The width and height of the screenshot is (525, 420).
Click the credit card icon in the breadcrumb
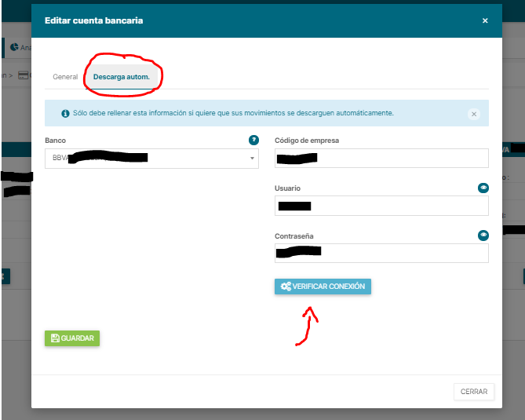(x=23, y=75)
